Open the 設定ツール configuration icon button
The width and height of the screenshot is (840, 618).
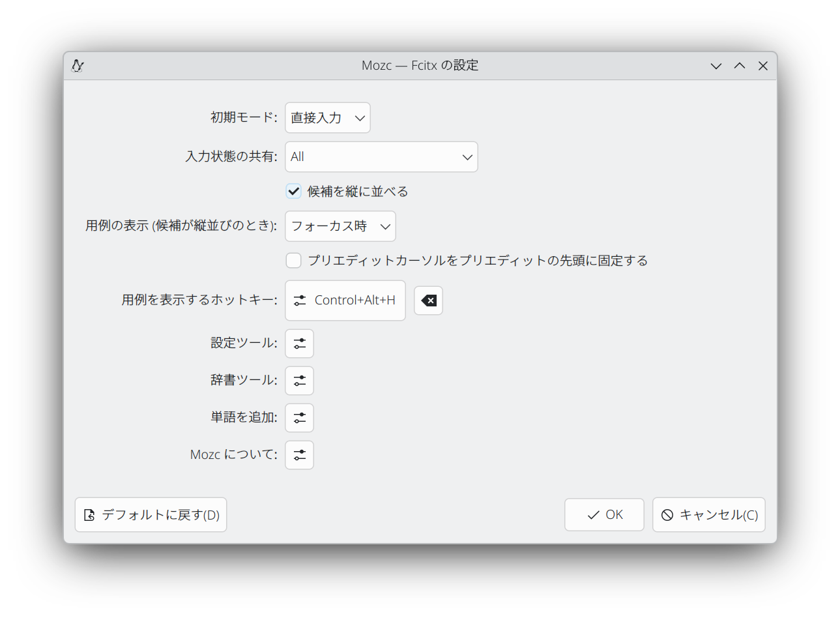pyautogui.click(x=299, y=344)
